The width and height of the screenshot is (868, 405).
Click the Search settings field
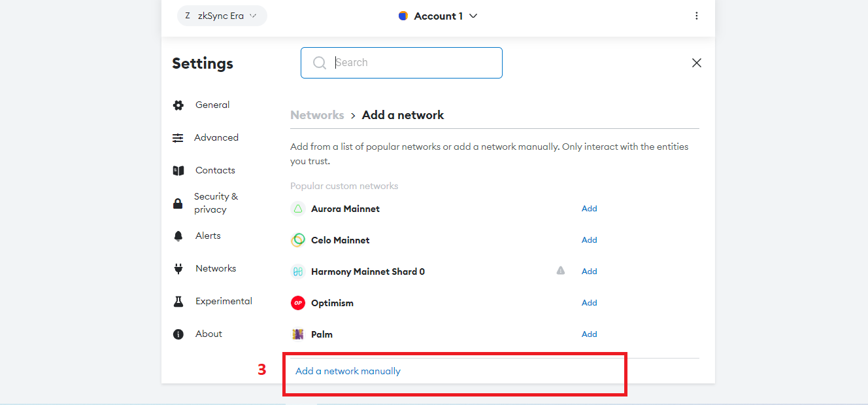(x=401, y=63)
